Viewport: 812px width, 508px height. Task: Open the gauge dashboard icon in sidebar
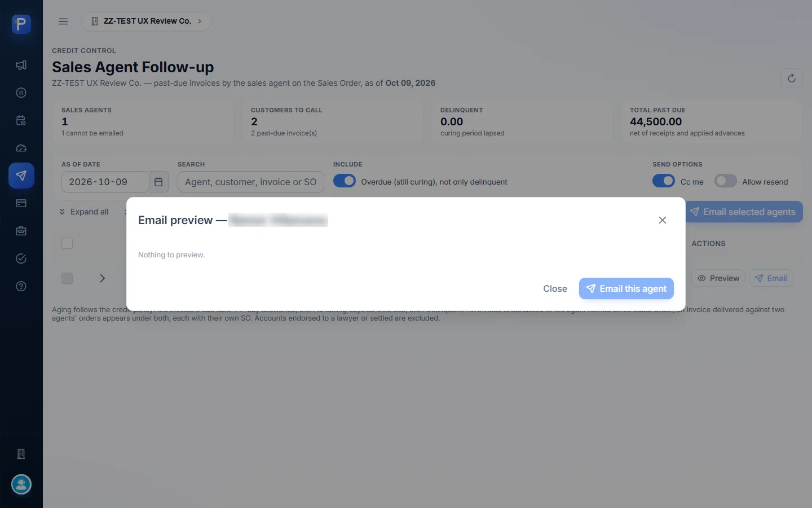21,148
